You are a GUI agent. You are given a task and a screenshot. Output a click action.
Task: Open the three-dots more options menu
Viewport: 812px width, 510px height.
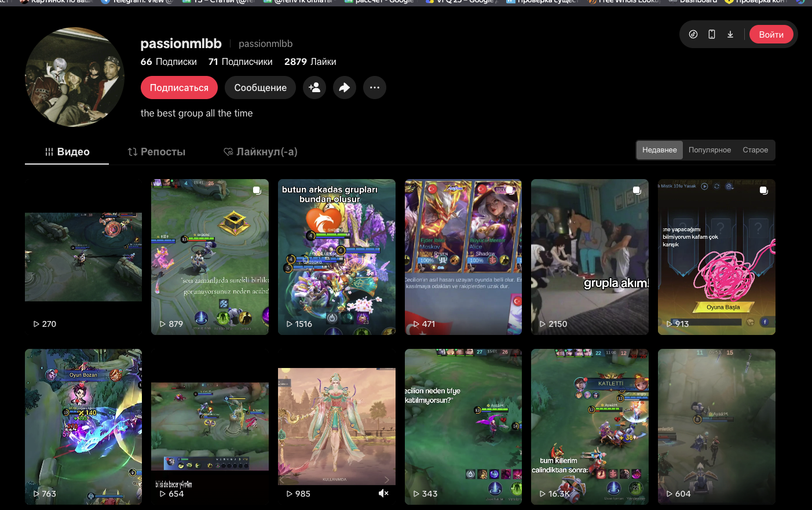tap(375, 88)
